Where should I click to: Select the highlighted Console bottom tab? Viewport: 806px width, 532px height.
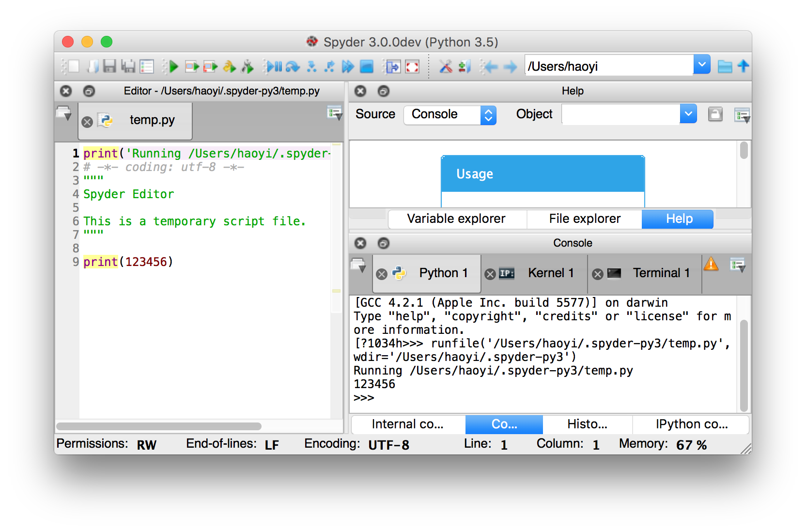(504, 424)
